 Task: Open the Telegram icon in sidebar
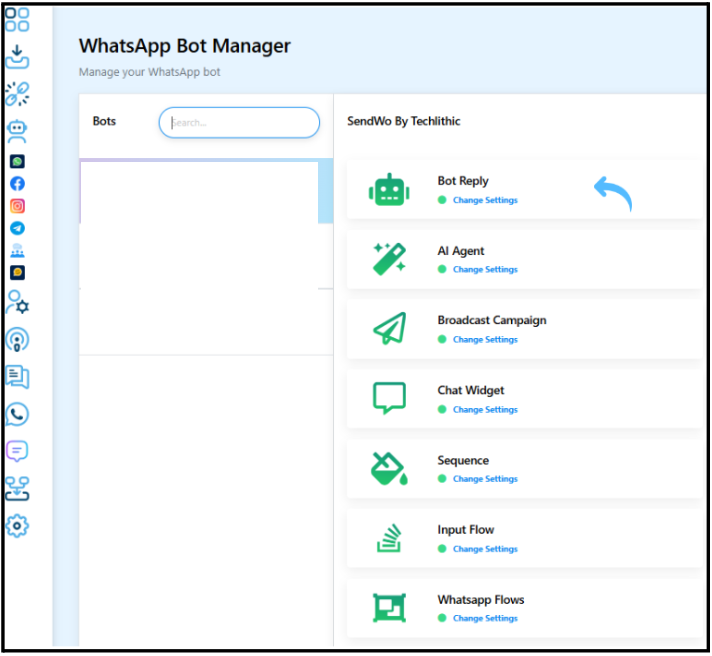(17, 228)
